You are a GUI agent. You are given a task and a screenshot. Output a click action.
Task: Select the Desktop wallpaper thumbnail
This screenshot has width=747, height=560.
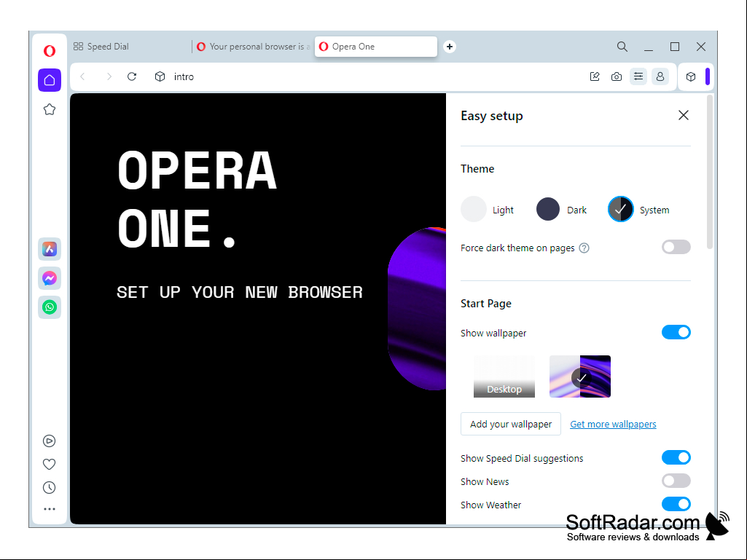coord(504,376)
